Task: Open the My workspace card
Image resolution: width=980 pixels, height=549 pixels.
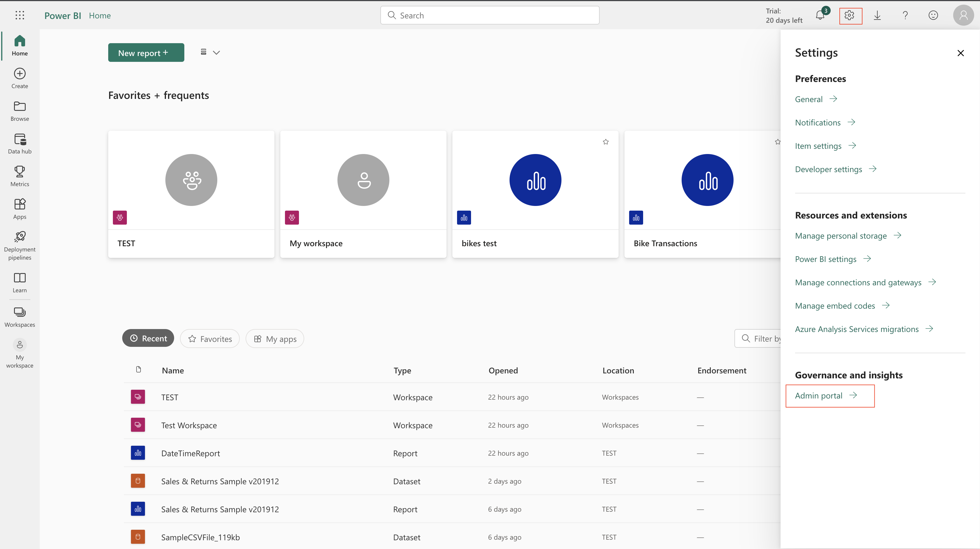Action: 363,194
